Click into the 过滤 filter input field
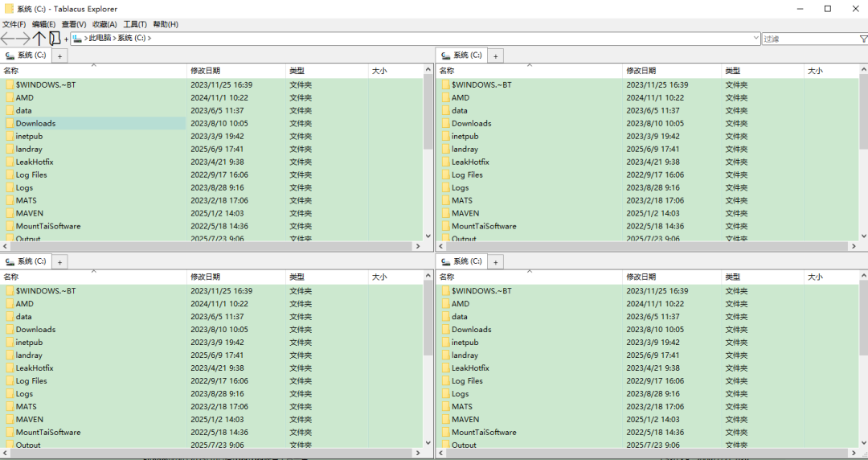The width and height of the screenshot is (868, 460). [x=810, y=39]
